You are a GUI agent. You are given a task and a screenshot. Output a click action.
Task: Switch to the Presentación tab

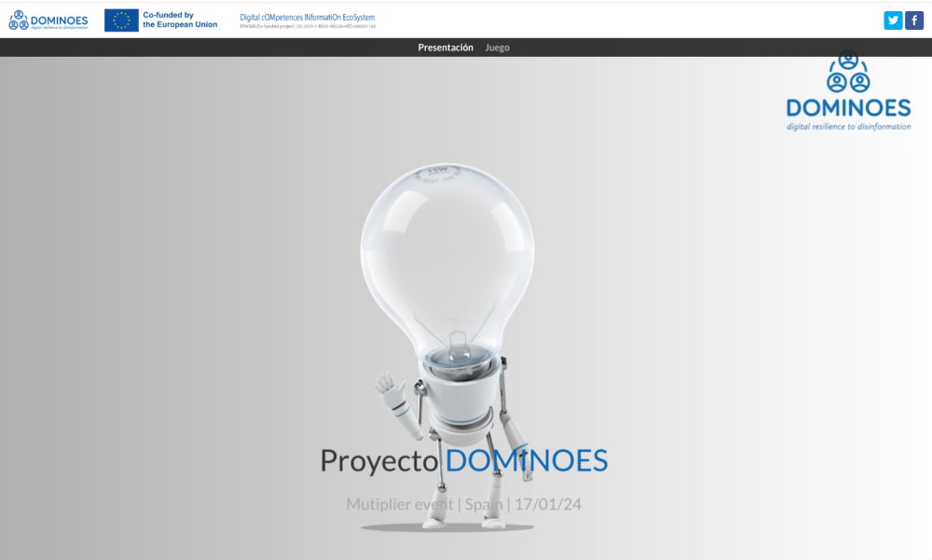[445, 48]
